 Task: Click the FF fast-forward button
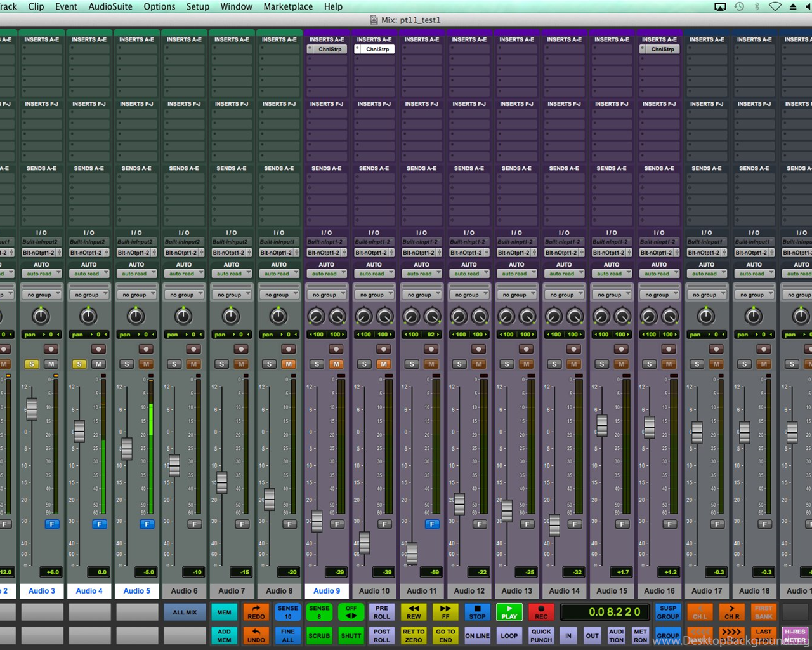tap(445, 612)
